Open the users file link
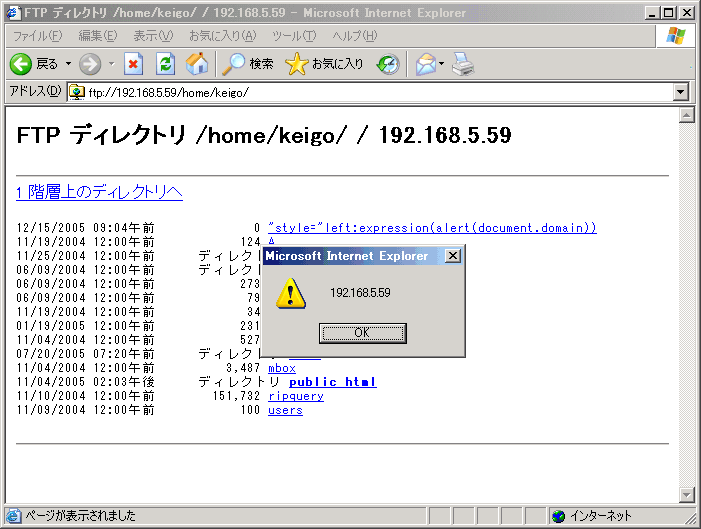 [285, 410]
